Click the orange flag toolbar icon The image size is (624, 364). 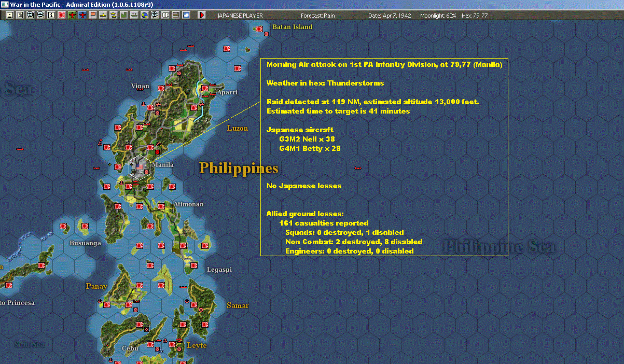click(93, 15)
